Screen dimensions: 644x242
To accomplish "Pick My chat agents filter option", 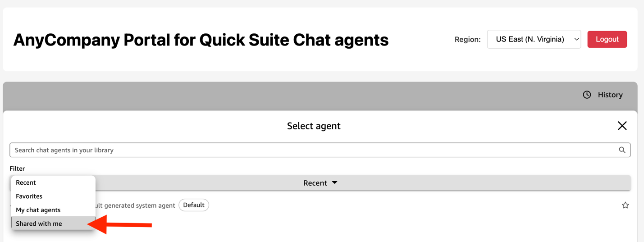I will tap(38, 210).
